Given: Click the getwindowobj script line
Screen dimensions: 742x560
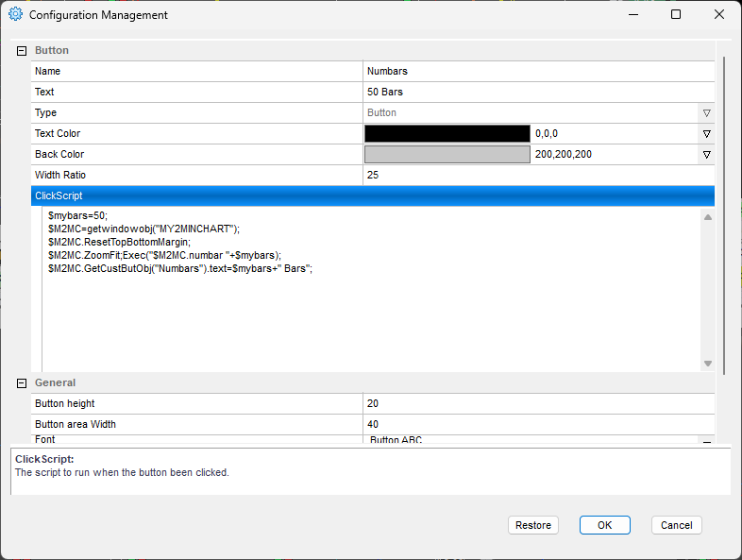Looking at the screenshot, I should click(143, 229).
